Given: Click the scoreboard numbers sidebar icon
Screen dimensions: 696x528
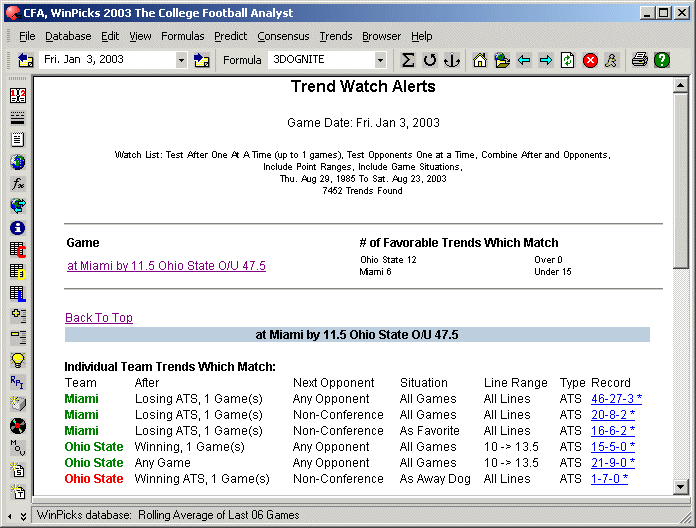Looking at the screenshot, I should [18, 95].
